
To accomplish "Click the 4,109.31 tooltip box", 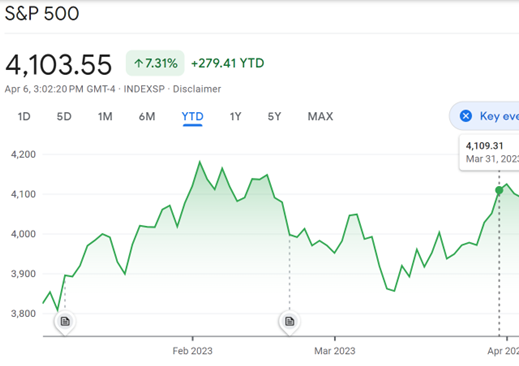I will [489, 152].
